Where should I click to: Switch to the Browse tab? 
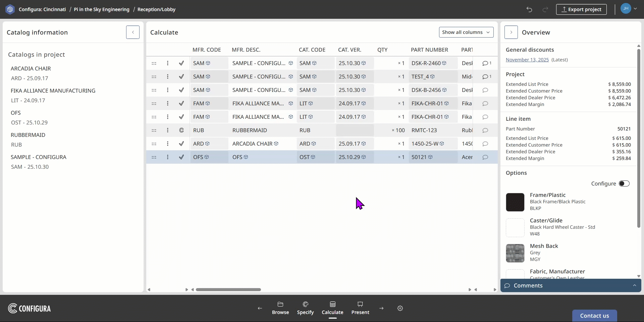tap(280, 308)
